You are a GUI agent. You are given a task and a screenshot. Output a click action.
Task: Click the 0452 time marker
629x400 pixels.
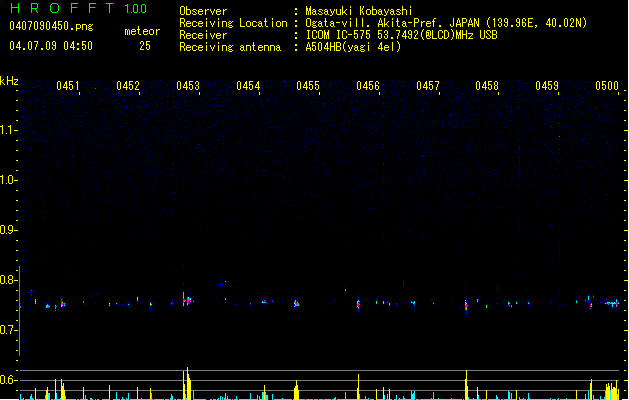(128, 86)
